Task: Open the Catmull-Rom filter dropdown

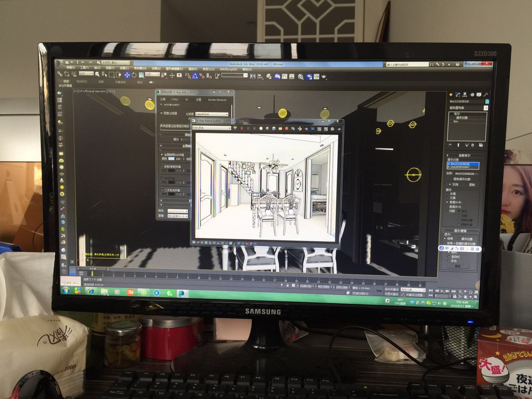Action: (x=212, y=114)
